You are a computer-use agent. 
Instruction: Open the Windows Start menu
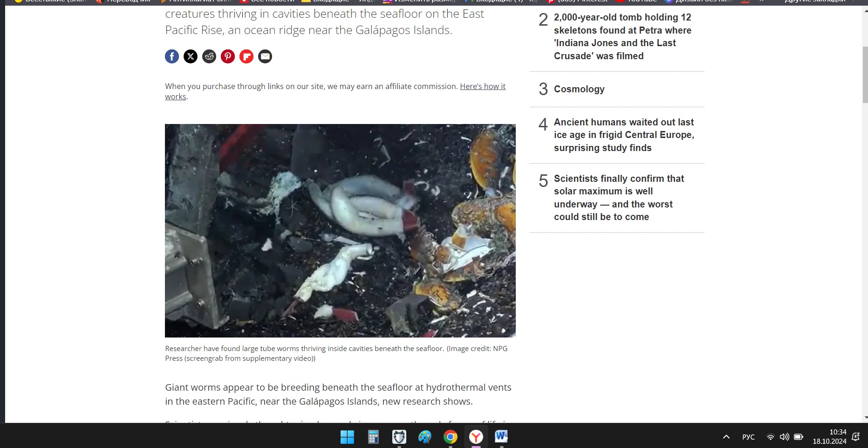pyautogui.click(x=347, y=437)
